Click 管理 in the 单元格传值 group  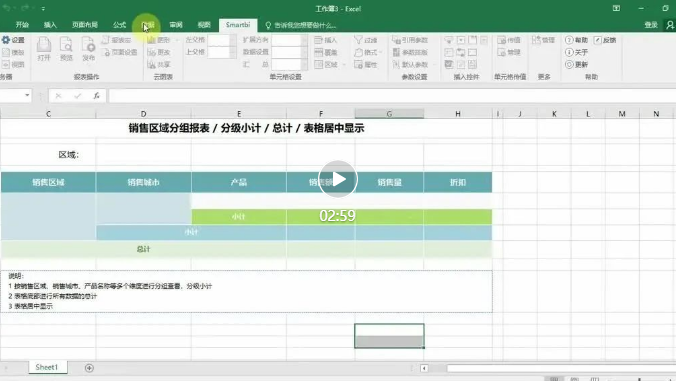(x=509, y=52)
